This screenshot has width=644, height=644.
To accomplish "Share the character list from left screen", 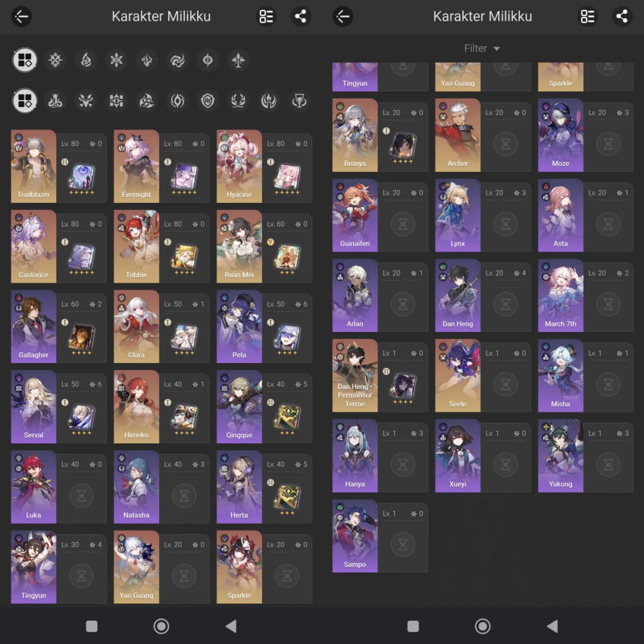I will [301, 16].
